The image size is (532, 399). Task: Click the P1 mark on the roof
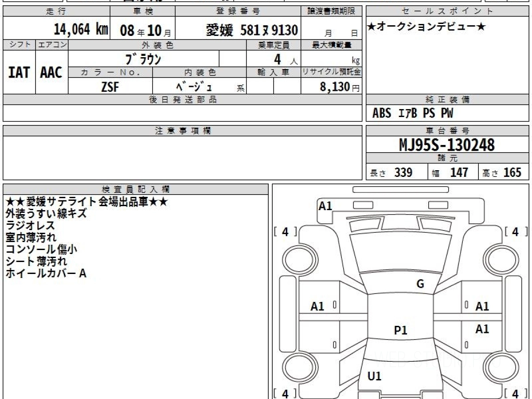click(400, 330)
